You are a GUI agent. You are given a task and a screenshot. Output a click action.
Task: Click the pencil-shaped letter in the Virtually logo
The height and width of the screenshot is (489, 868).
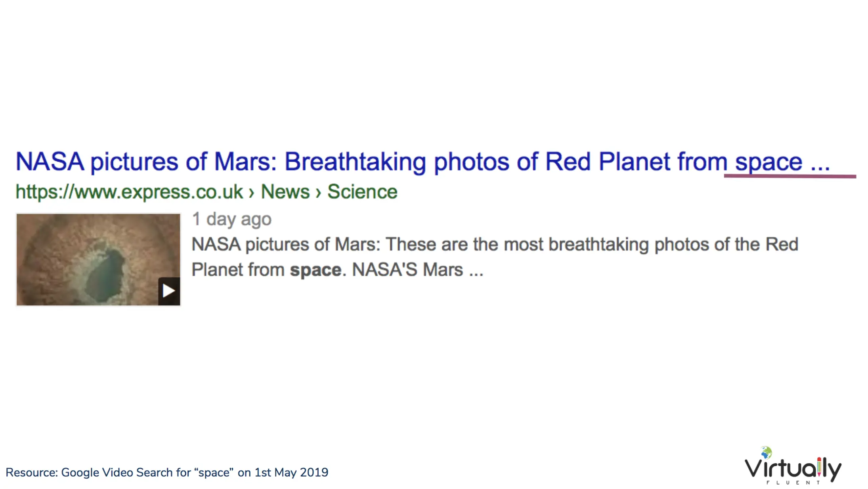819,467
